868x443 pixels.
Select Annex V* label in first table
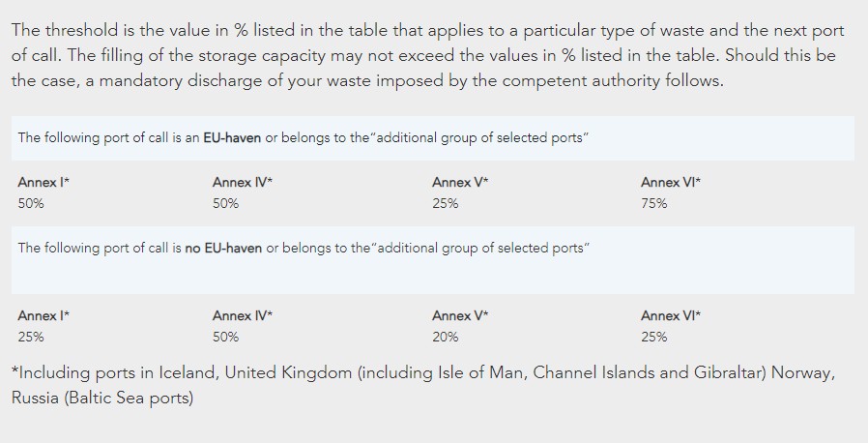(460, 182)
